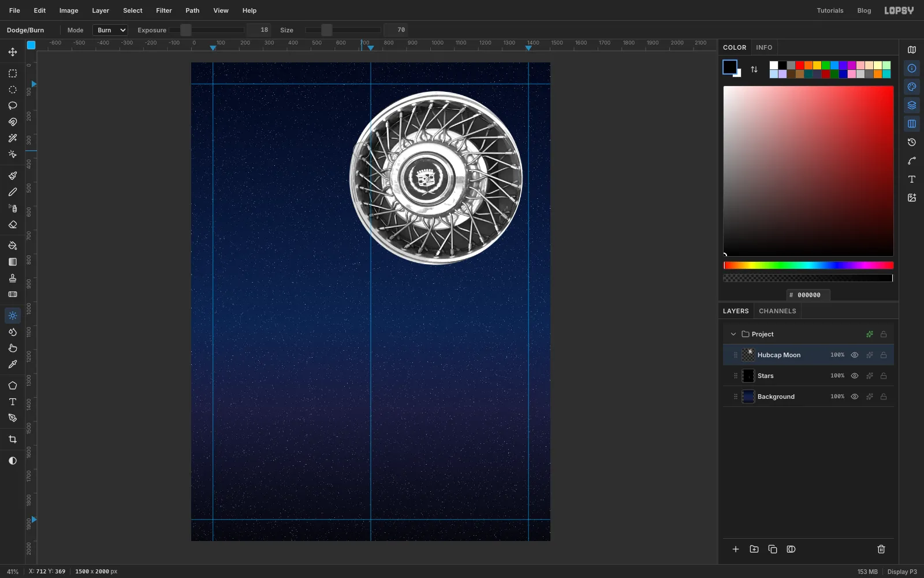This screenshot has width=924, height=578.
Task: Hide the Background layer
Action: tap(855, 397)
